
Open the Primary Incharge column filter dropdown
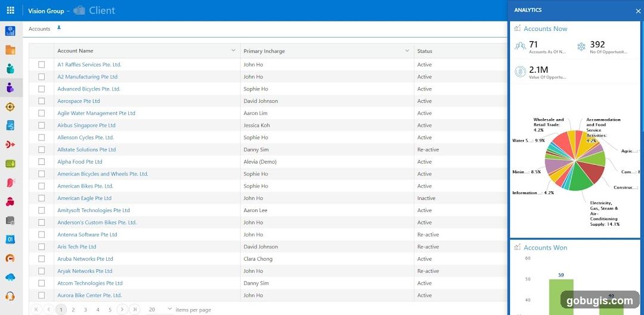(x=407, y=51)
